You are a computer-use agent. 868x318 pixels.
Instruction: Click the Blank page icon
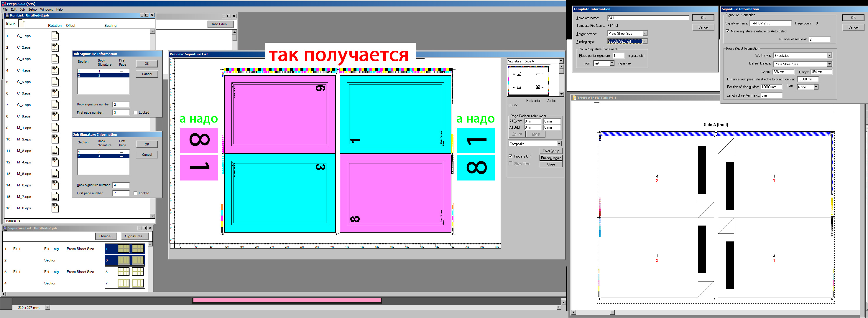click(22, 24)
